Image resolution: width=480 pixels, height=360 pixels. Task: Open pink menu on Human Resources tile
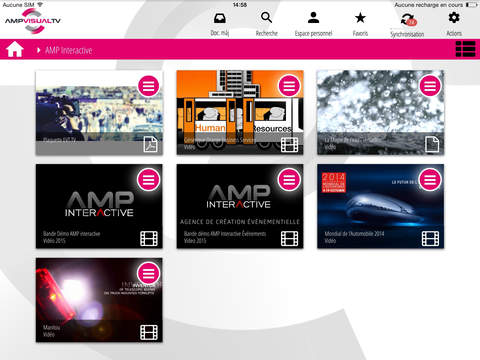click(x=289, y=86)
